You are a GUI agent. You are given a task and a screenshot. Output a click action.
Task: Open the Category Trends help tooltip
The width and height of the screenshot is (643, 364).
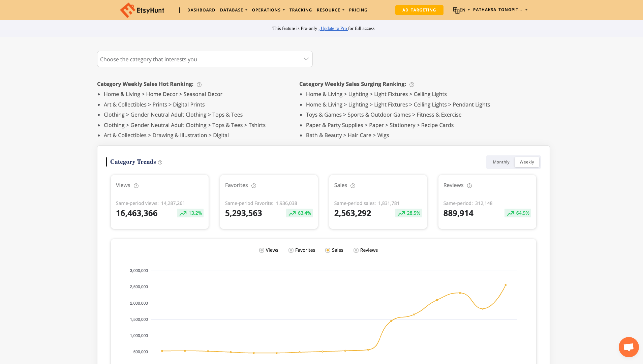click(x=160, y=162)
